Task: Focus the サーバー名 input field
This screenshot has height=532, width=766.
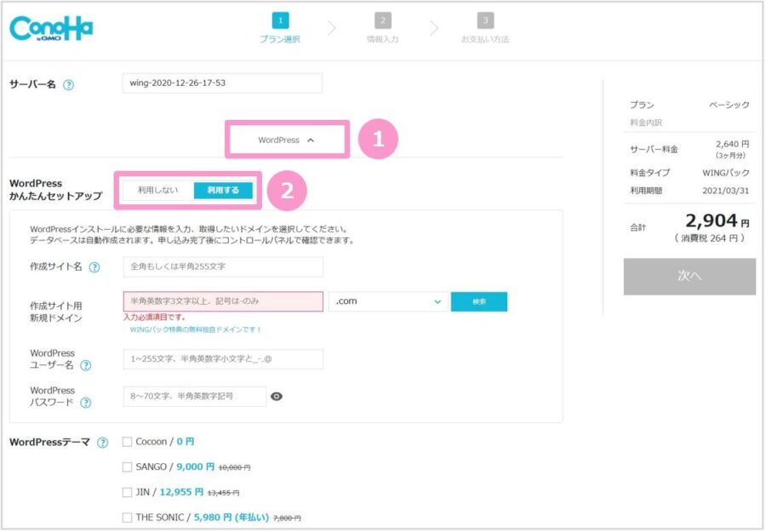Action: (x=222, y=83)
